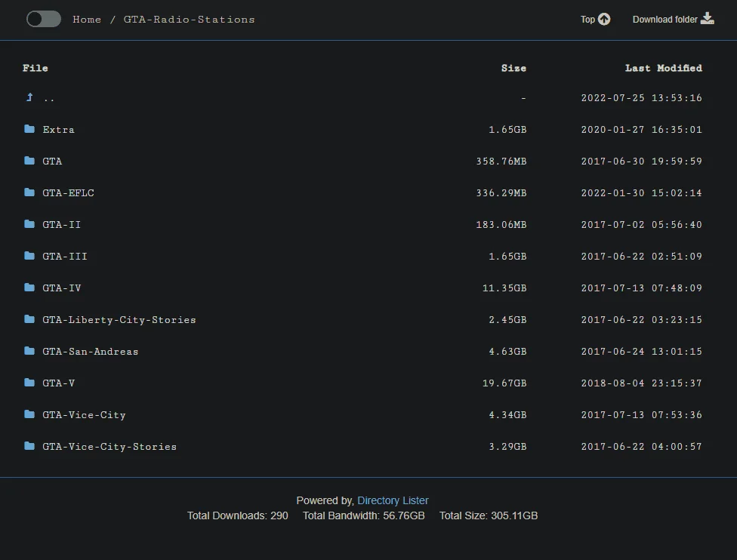737x560 pixels.
Task: Click the GTA-San-Andreas folder icon
Action: [x=29, y=351]
